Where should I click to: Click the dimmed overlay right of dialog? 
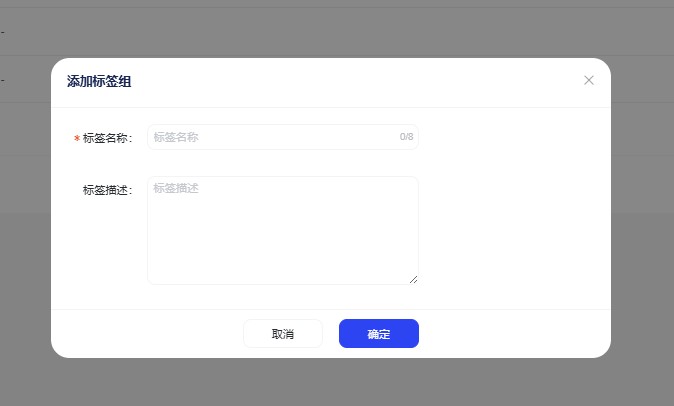[642, 250]
